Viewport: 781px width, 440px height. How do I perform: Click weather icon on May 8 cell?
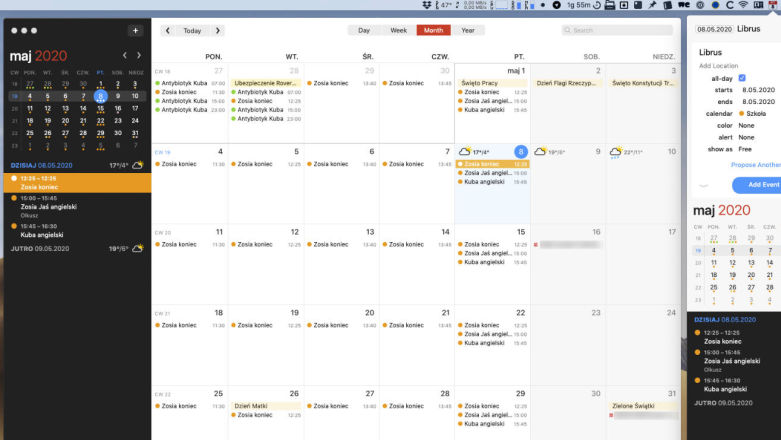tap(465, 151)
